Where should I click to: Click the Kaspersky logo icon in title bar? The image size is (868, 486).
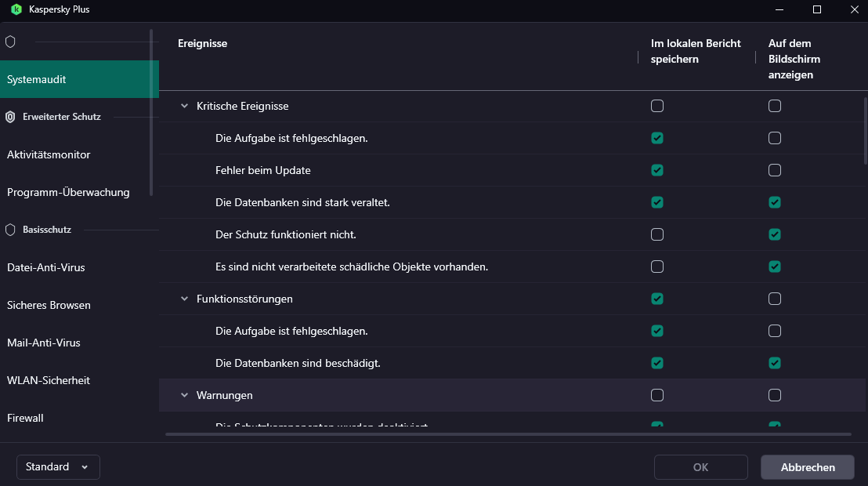16,9
